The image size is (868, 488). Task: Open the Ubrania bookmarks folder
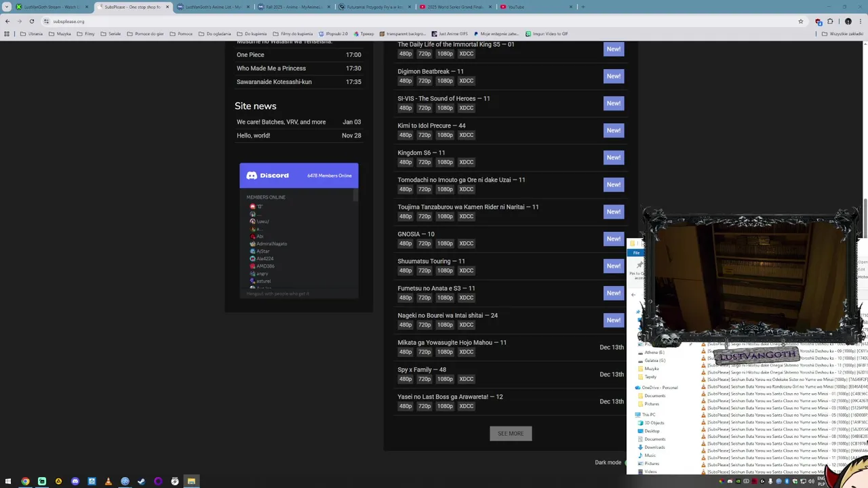pyautogui.click(x=32, y=34)
